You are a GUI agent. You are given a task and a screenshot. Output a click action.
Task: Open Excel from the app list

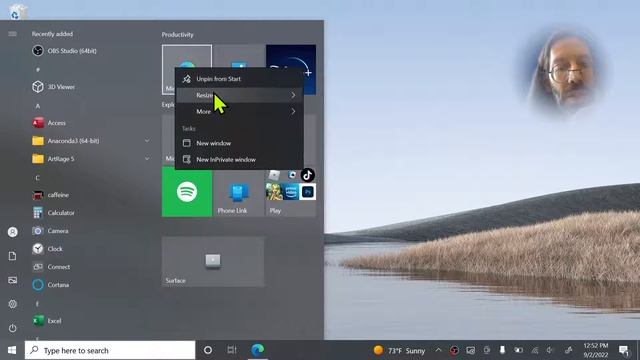(47, 321)
